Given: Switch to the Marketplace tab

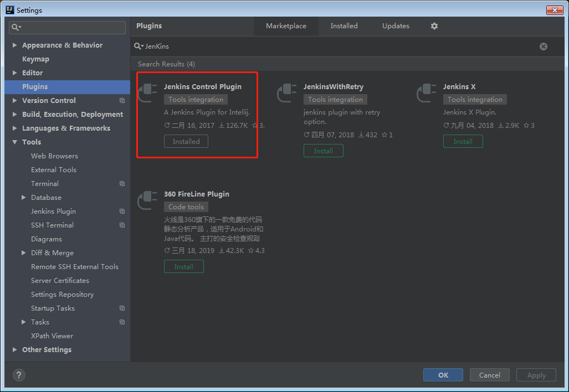Looking at the screenshot, I should (x=286, y=26).
